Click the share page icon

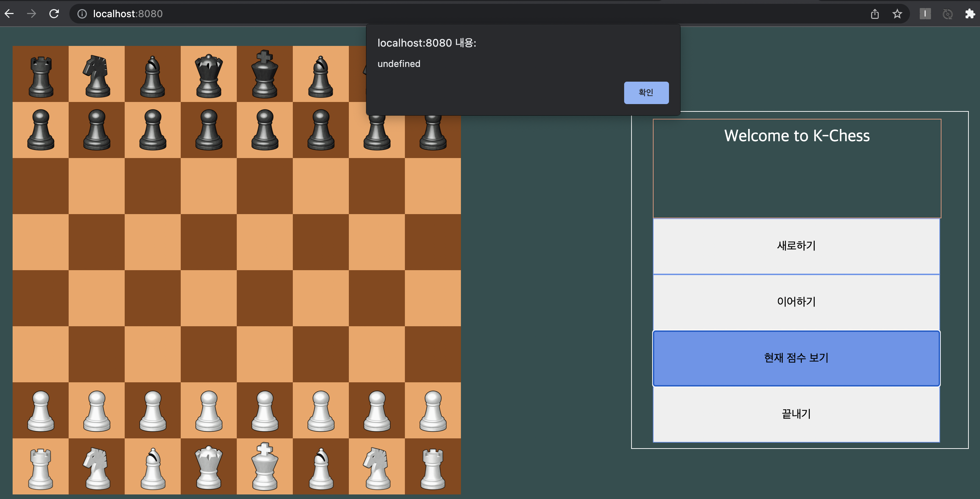(x=875, y=14)
